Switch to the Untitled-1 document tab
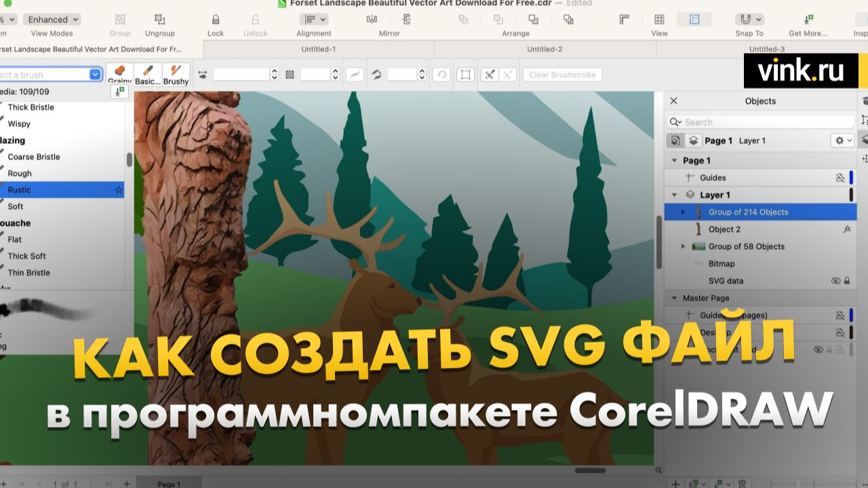The width and height of the screenshot is (868, 488). coord(319,49)
